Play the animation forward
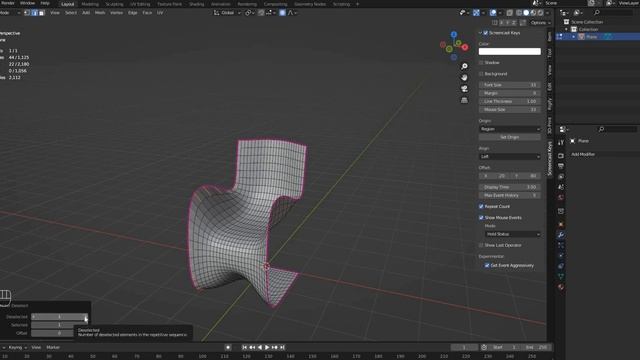The image size is (640, 360). pyautogui.click(x=267, y=347)
